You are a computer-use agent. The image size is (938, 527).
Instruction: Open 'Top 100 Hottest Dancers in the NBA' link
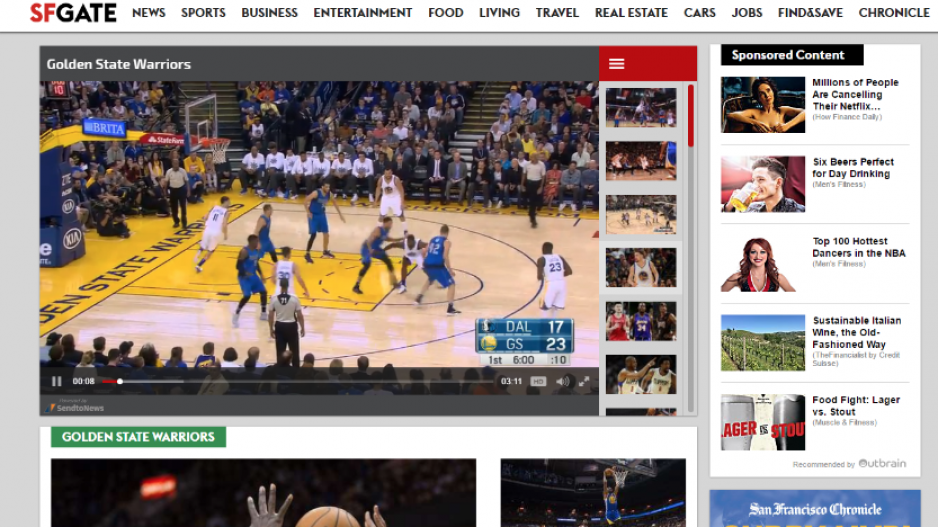(858, 247)
